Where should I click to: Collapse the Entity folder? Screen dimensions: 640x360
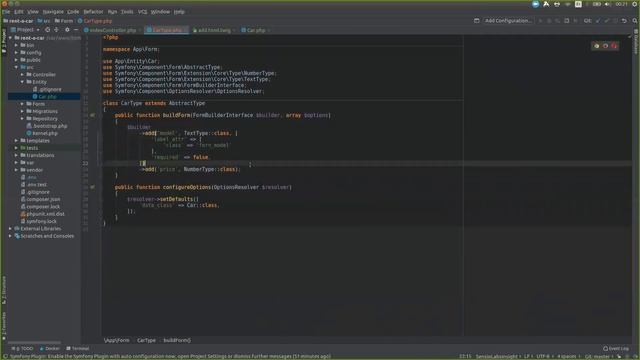(x=22, y=82)
